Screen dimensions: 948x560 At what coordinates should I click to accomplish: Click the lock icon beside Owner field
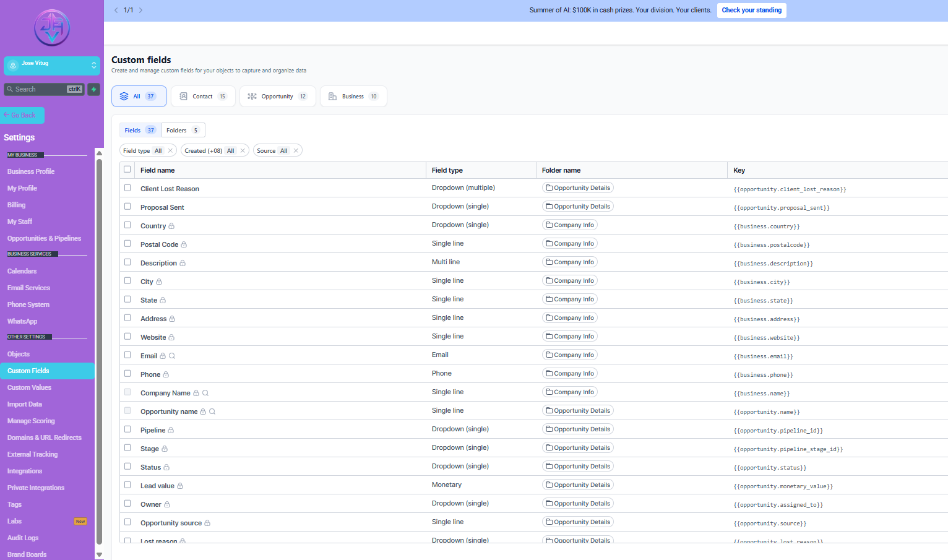167,504
